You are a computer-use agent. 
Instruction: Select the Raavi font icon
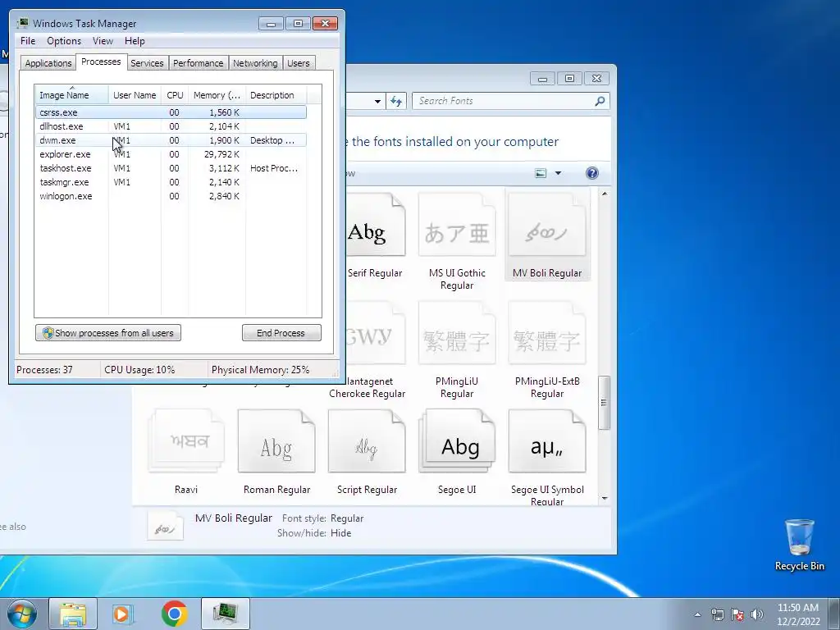(x=186, y=453)
